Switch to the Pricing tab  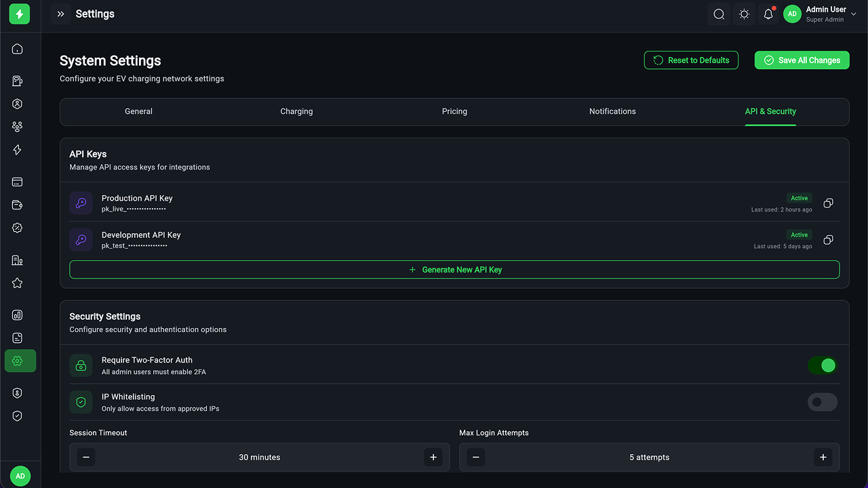pyautogui.click(x=454, y=112)
